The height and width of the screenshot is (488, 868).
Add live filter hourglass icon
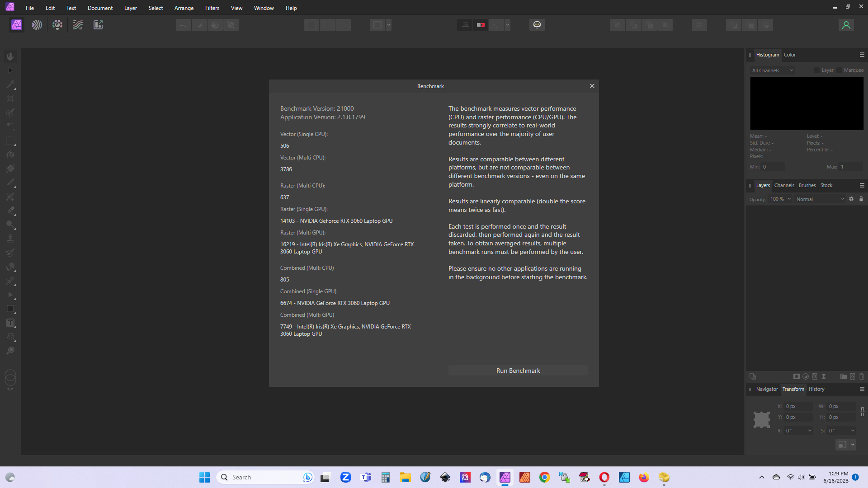[824, 376]
